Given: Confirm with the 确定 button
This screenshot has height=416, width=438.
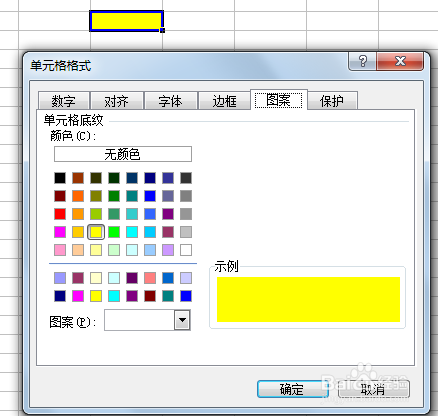Looking at the screenshot, I should pos(293,389).
